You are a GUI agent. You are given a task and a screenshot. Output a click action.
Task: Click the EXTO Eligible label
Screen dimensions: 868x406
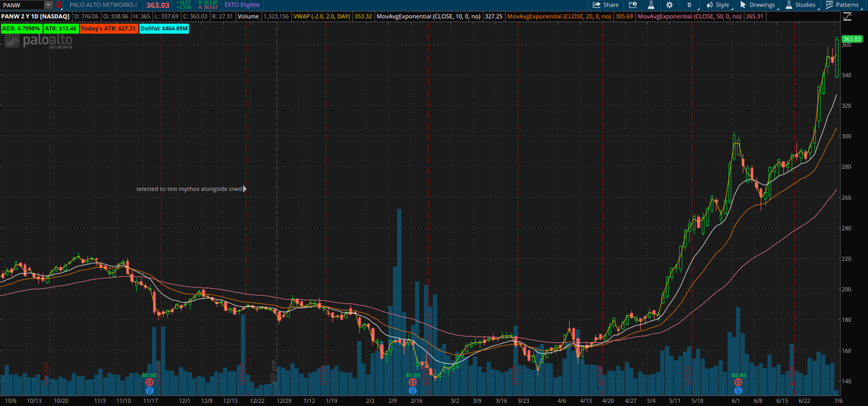pos(242,5)
